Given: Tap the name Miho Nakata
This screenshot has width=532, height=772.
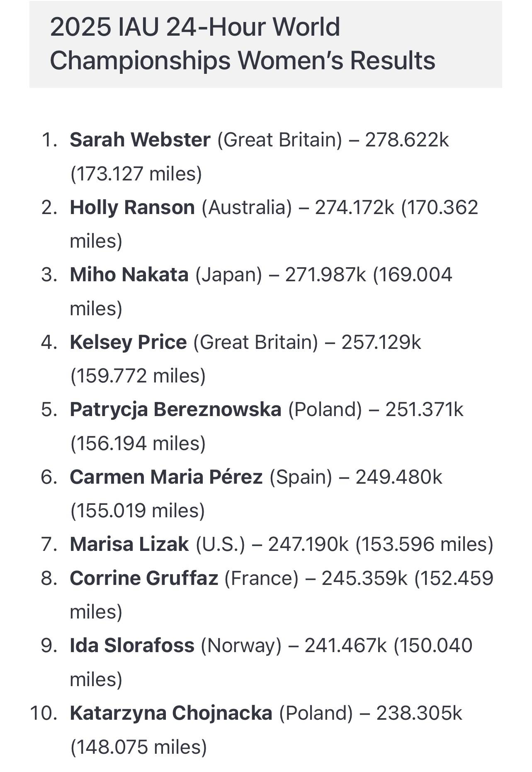Looking at the screenshot, I should 129,275.
